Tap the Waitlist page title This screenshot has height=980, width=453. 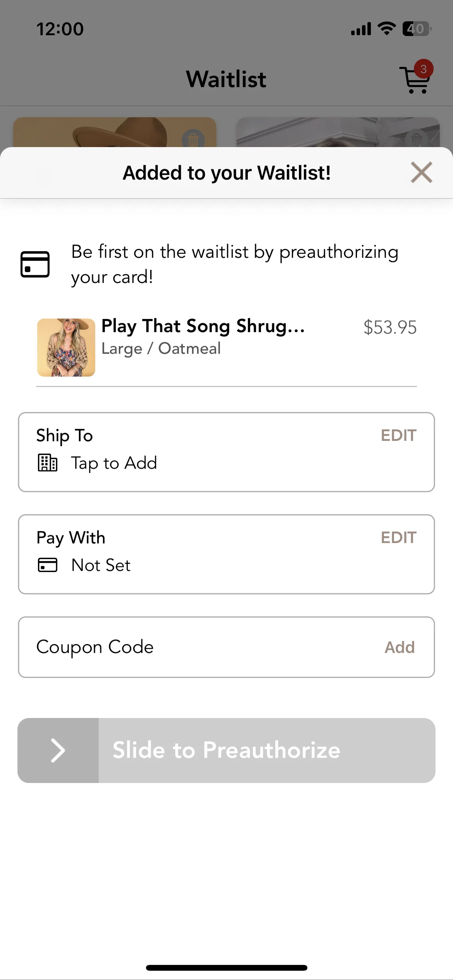226,79
